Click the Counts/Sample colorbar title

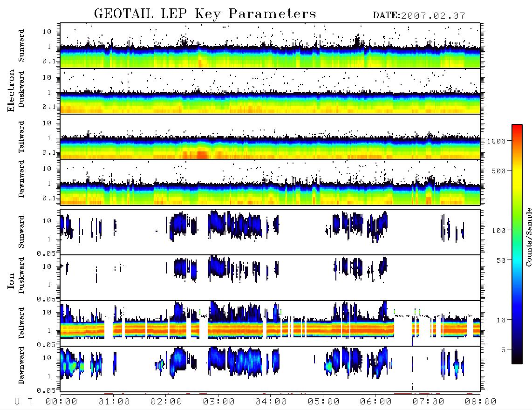(528, 237)
